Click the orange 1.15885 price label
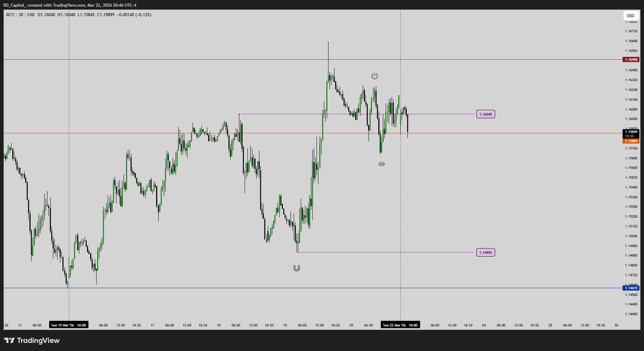 [x=631, y=141]
